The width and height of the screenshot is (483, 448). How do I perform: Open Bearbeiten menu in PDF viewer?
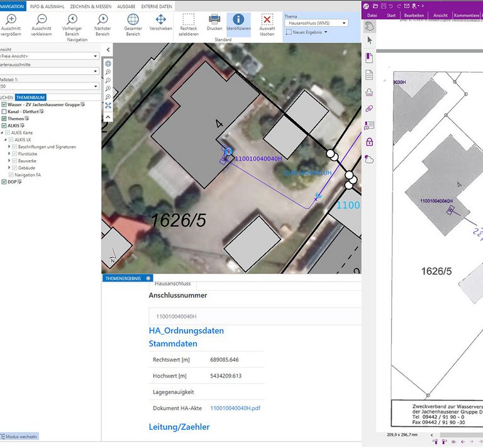(414, 15)
